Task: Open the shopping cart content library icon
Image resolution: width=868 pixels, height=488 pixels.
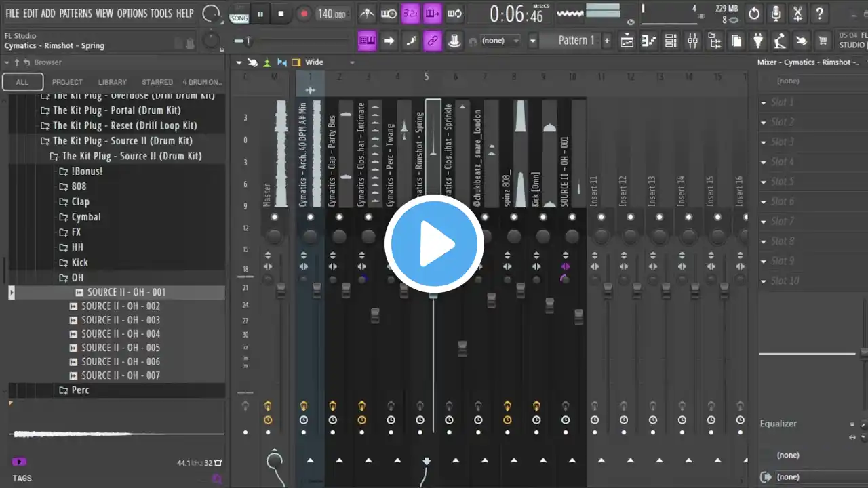Action: coord(823,41)
